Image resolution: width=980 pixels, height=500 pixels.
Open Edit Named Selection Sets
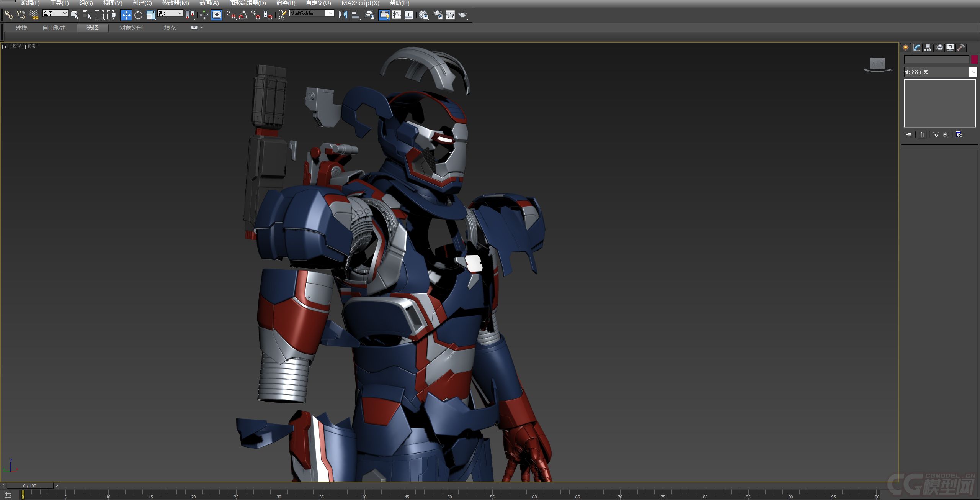282,15
